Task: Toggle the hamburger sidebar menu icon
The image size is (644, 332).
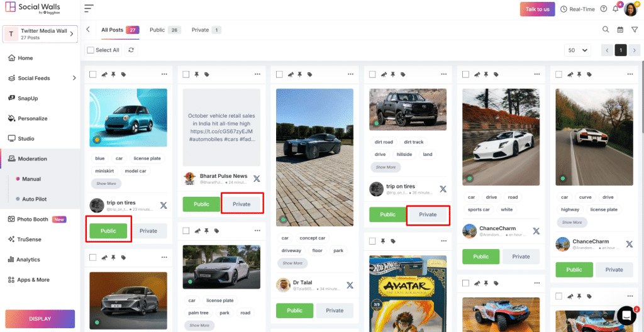Action: coord(89,9)
